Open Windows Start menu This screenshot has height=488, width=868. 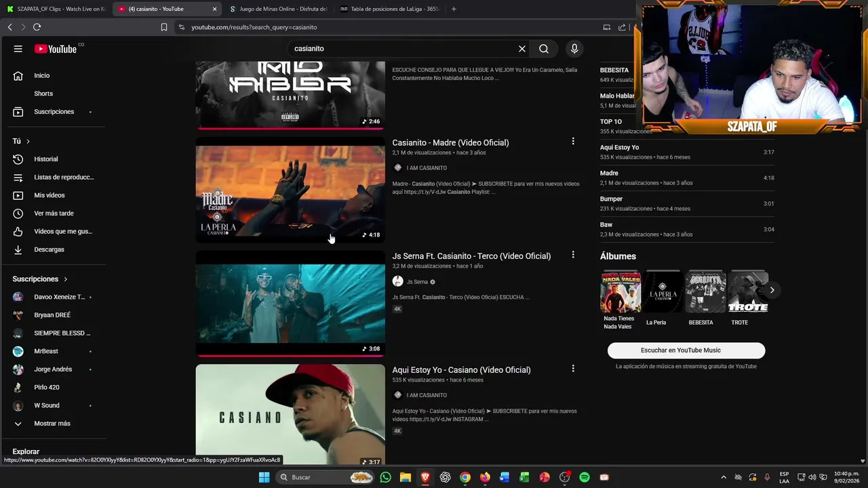pos(264,477)
